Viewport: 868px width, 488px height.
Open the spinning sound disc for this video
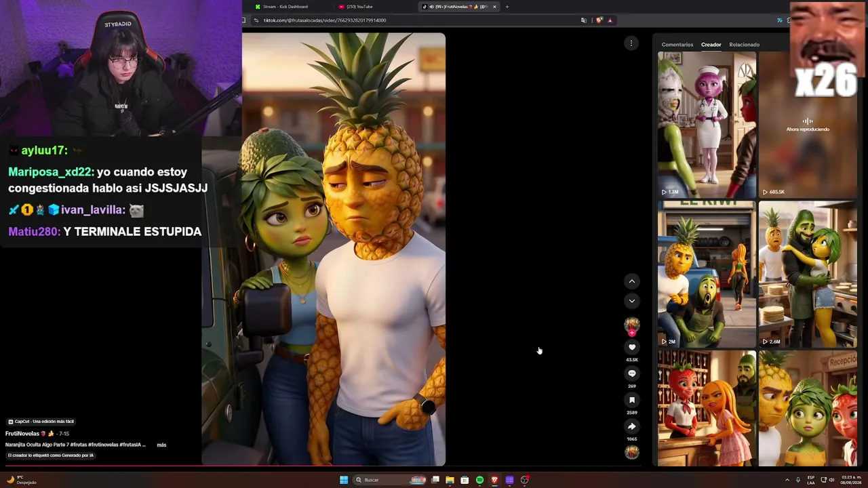point(631,452)
